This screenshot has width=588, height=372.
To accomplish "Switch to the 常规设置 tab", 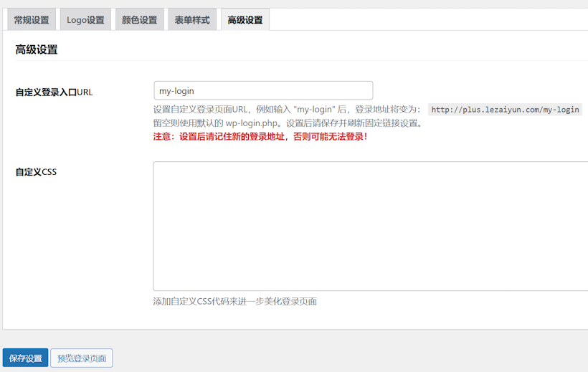I will click(32, 20).
